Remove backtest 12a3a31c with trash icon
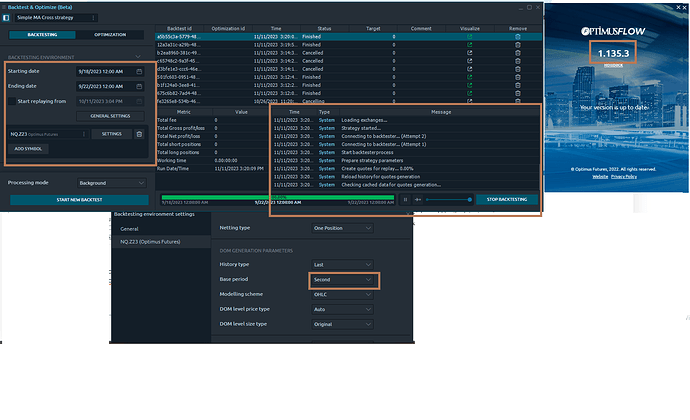This screenshot has width=690, height=420. 518,45
